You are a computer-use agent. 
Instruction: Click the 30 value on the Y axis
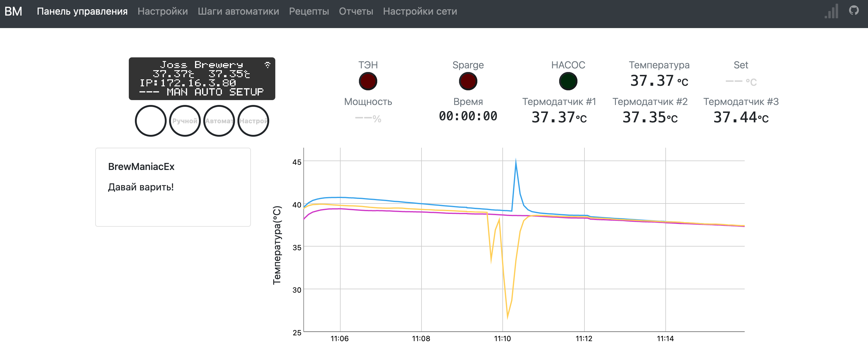click(297, 290)
